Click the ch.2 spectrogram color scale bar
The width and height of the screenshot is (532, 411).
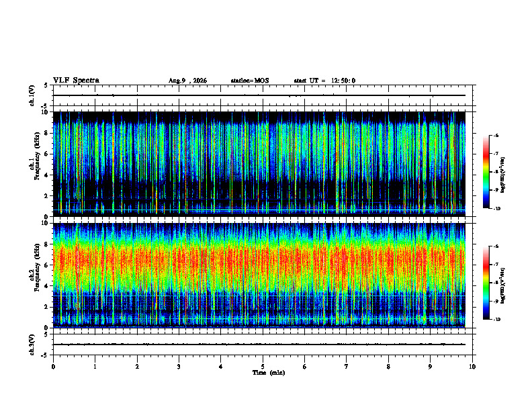coord(486,283)
